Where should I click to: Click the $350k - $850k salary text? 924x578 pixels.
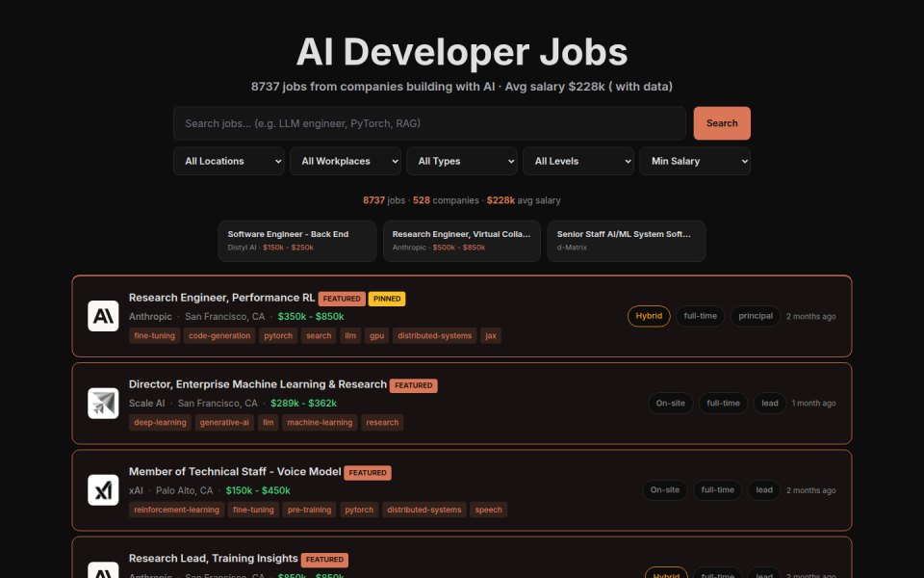coord(311,317)
